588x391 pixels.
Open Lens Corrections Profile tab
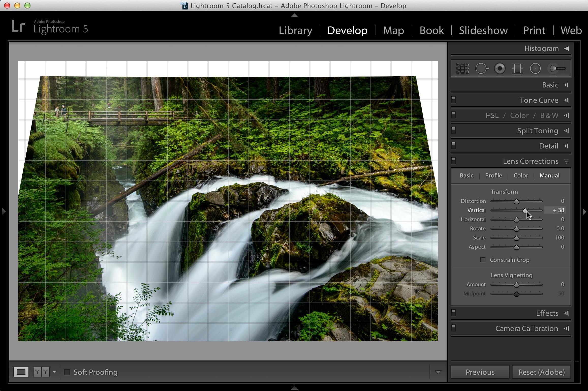coord(494,175)
